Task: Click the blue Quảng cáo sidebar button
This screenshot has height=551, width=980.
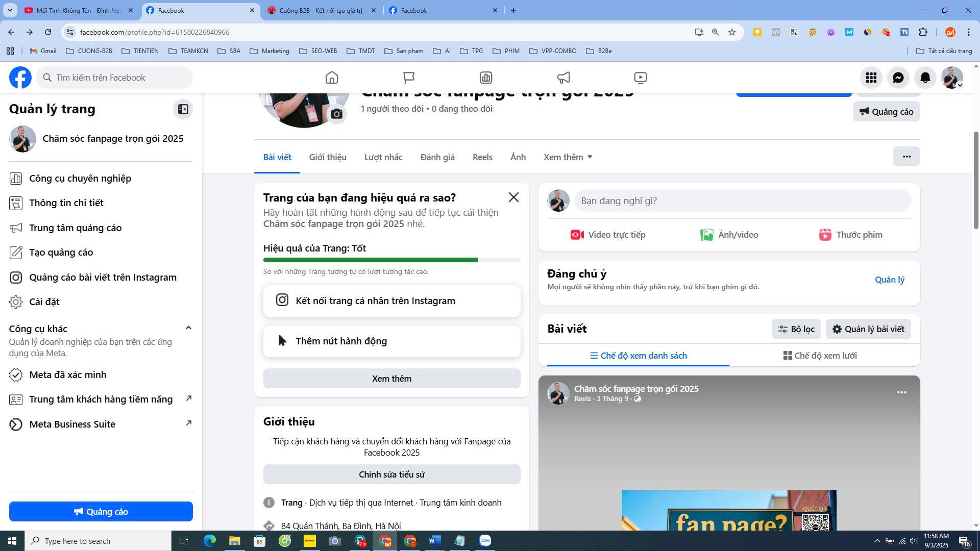Action: click(x=101, y=512)
